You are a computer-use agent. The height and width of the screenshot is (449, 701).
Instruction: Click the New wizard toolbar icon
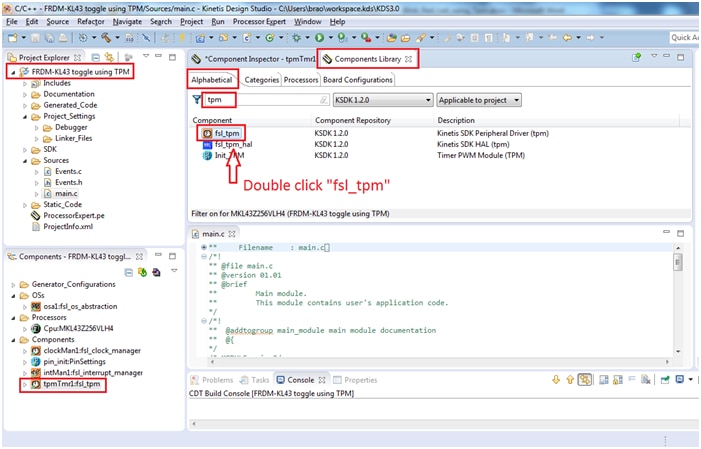click(13, 38)
